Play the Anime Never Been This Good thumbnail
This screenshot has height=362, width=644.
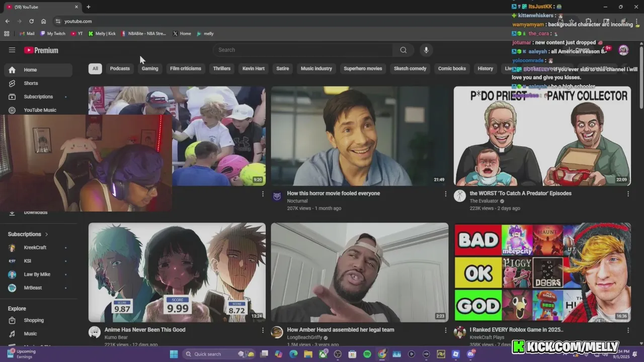177,272
